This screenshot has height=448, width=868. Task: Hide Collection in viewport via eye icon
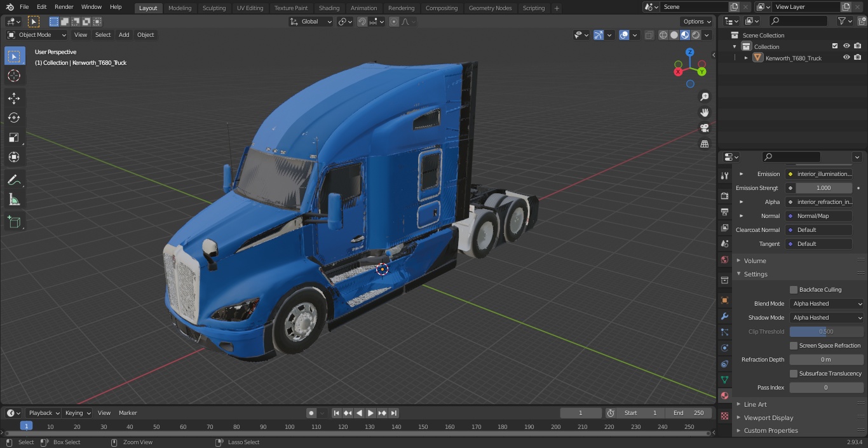click(x=846, y=46)
